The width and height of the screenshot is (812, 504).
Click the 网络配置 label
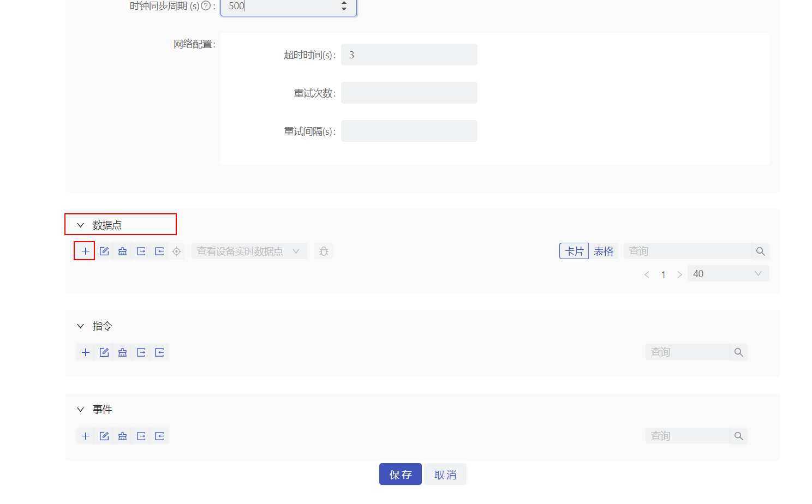(194, 44)
